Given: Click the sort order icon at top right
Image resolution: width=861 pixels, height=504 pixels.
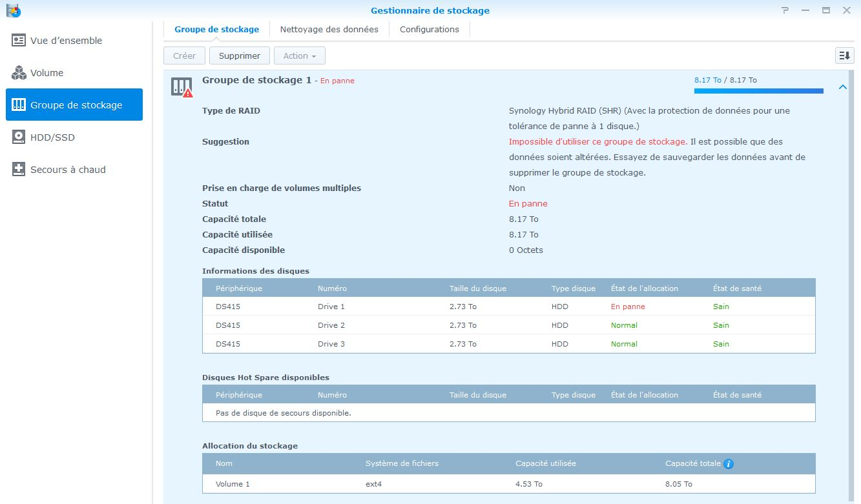Looking at the screenshot, I should 844,55.
